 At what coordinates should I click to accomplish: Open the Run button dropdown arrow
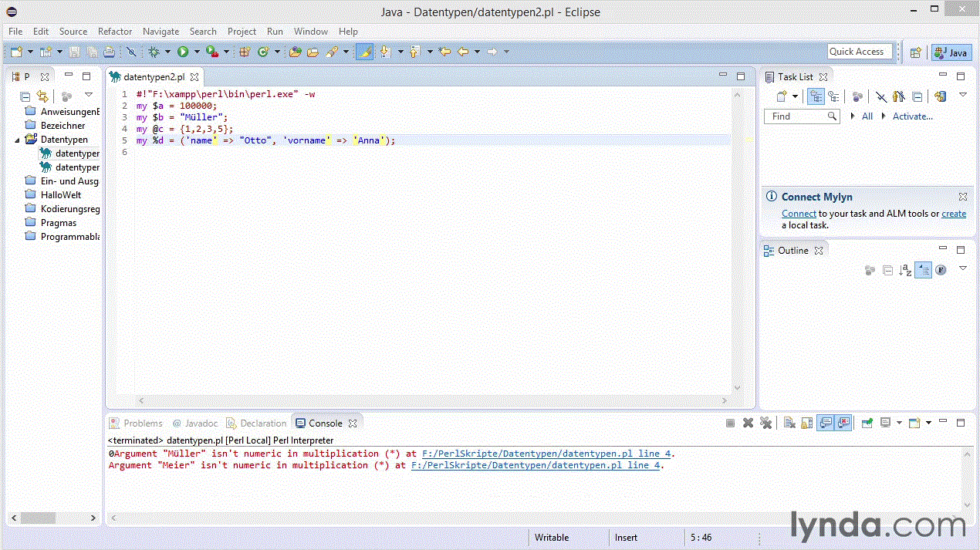click(197, 52)
